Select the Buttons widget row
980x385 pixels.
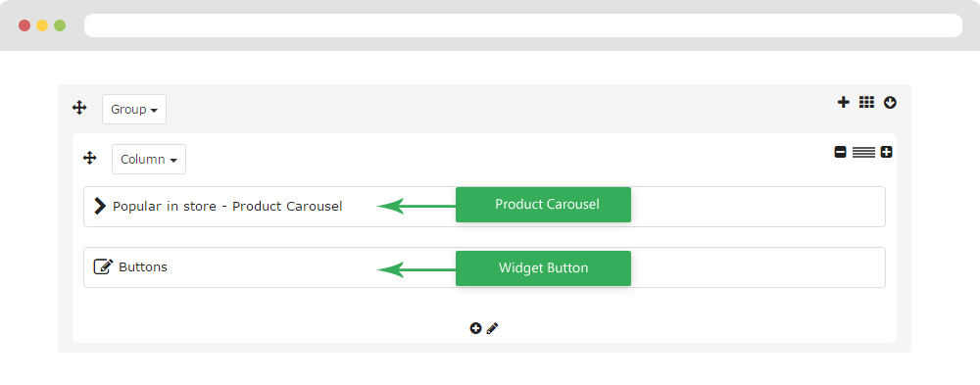tap(484, 267)
